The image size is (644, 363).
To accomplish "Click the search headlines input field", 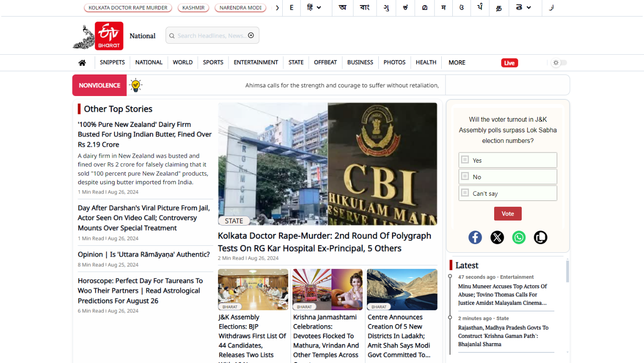I will click(212, 35).
